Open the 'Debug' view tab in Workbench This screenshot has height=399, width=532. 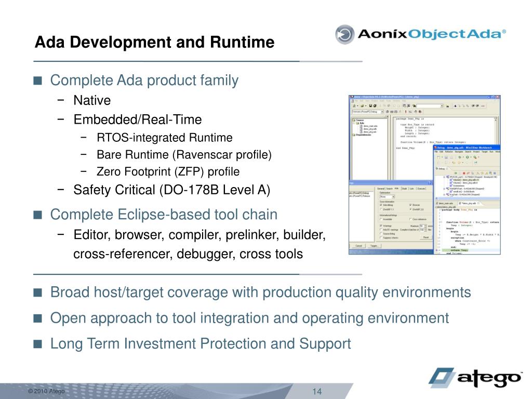tap(442, 169)
